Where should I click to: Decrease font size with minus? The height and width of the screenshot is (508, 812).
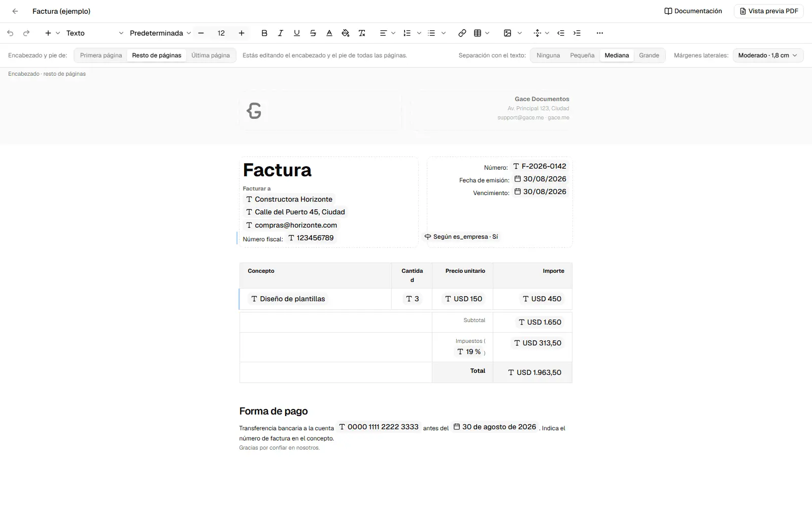(201, 33)
